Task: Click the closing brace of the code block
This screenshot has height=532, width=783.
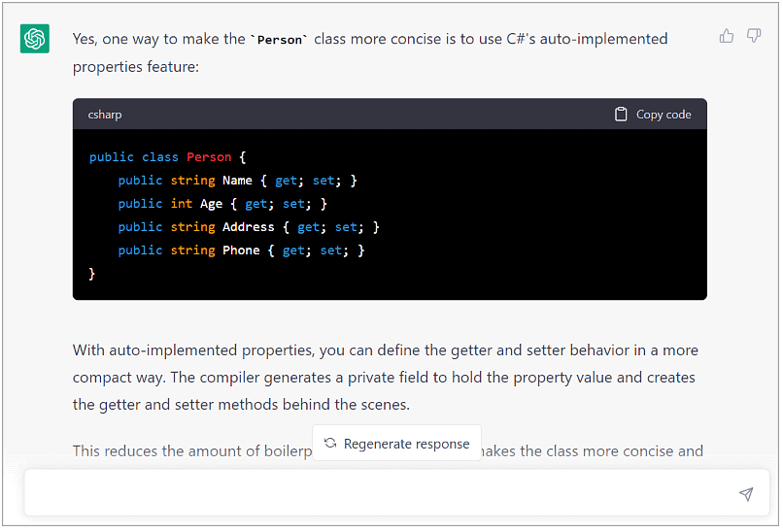Action: click(92, 274)
